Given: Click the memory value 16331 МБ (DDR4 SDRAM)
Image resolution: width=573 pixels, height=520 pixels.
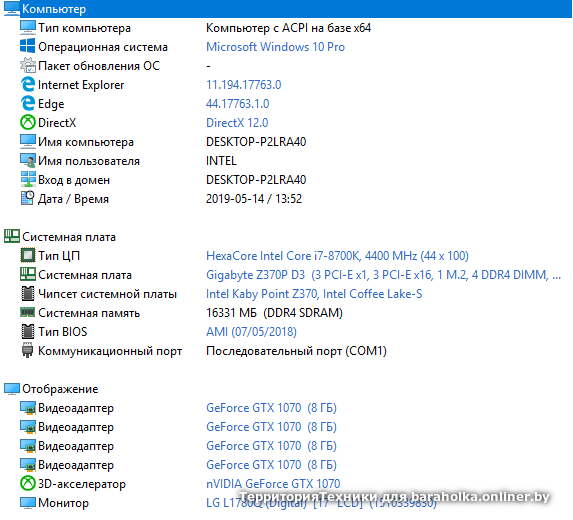Looking at the screenshot, I should click(x=274, y=313).
